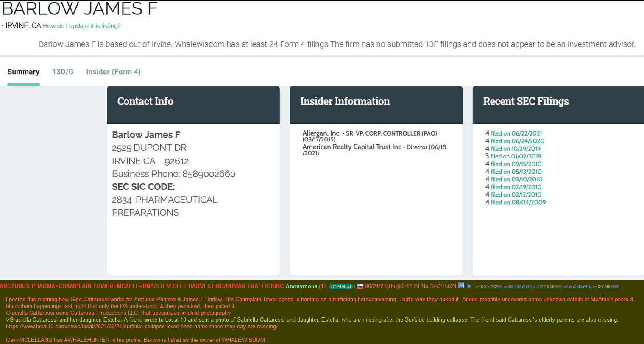Click the Recent SEC Filings card header

click(x=558, y=105)
